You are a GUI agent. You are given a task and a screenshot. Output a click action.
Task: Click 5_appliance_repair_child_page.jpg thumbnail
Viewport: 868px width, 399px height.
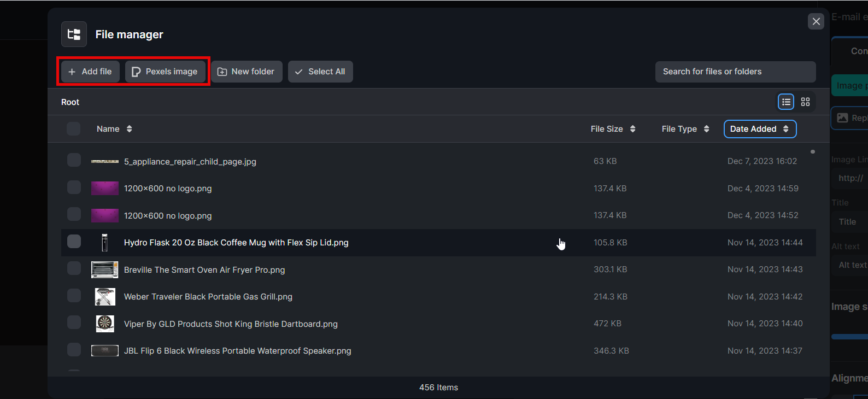tap(105, 161)
